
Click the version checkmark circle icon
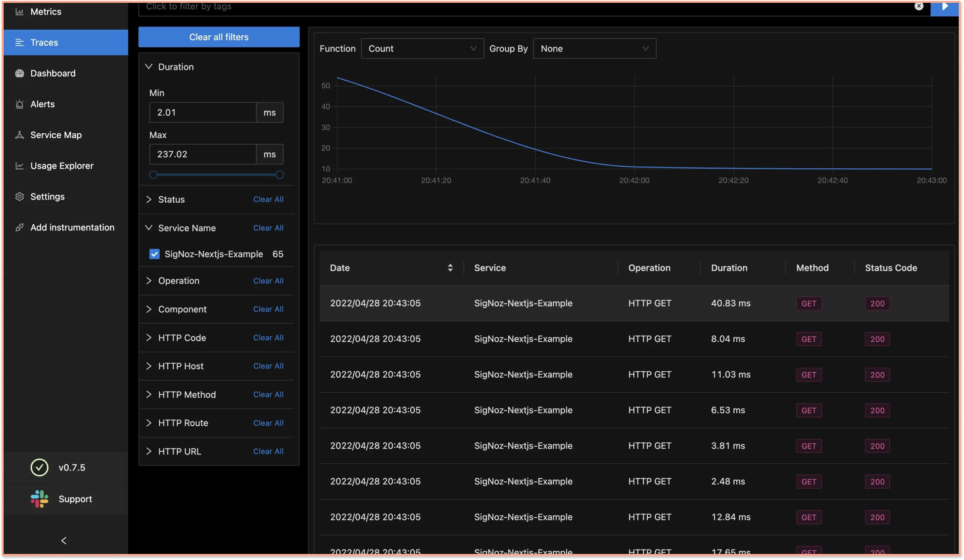(x=39, y=468)
